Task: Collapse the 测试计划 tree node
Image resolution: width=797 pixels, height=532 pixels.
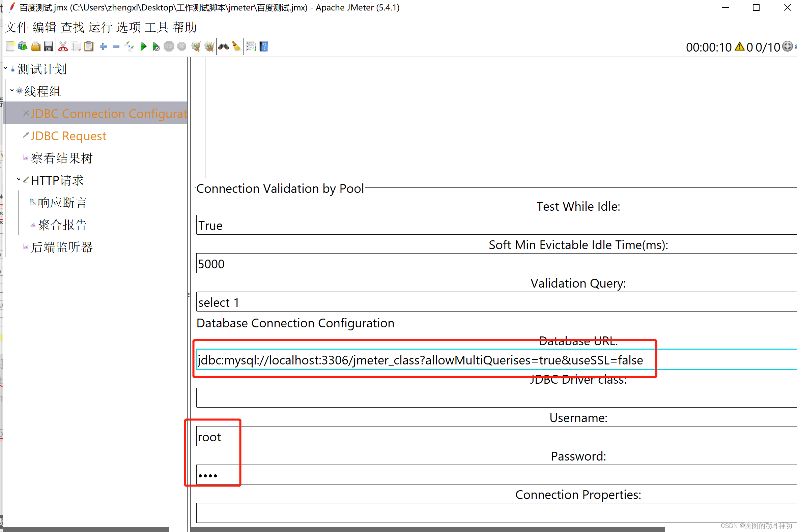Action: pos(5,68)
